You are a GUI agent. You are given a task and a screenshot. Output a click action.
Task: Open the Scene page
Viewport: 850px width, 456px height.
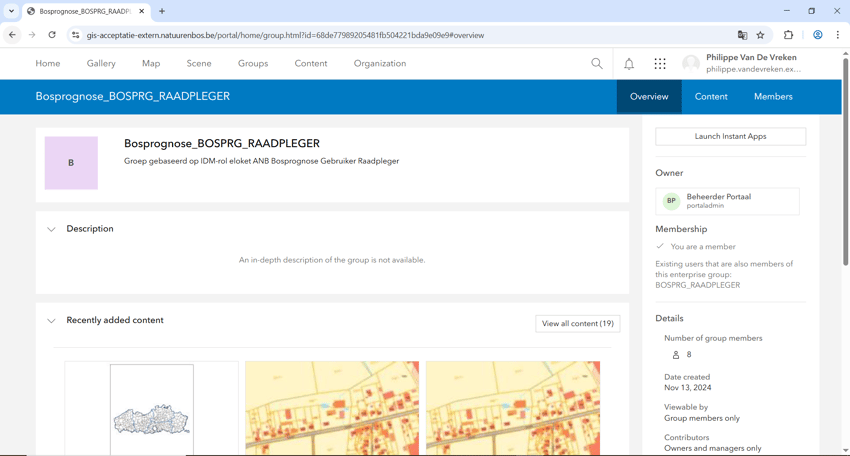[199, 63]
